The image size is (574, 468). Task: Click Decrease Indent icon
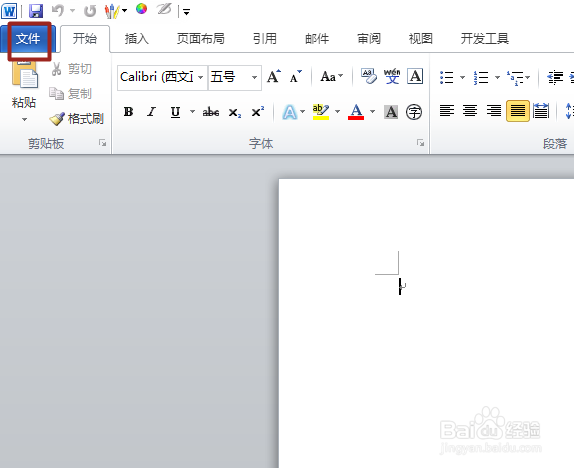555,77
